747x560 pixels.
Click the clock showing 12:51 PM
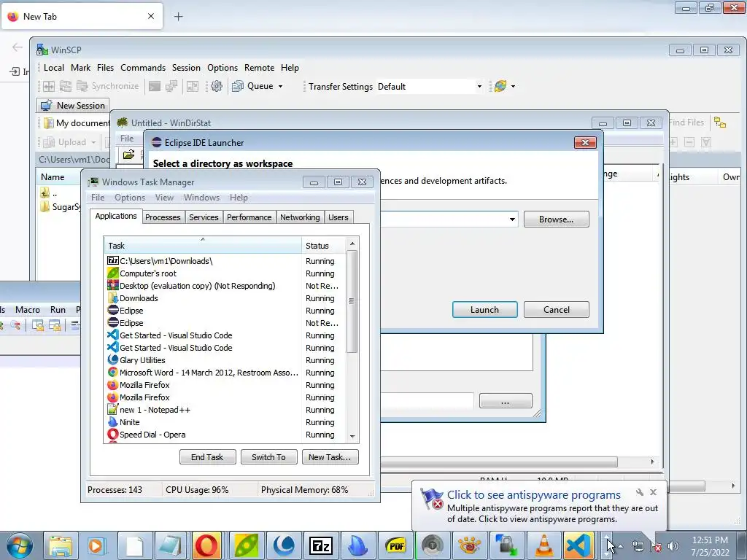[x=710, y=540]
